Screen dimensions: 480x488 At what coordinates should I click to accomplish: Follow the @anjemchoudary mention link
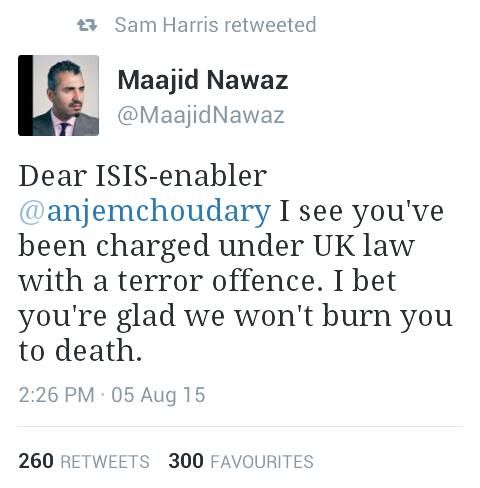144,212
